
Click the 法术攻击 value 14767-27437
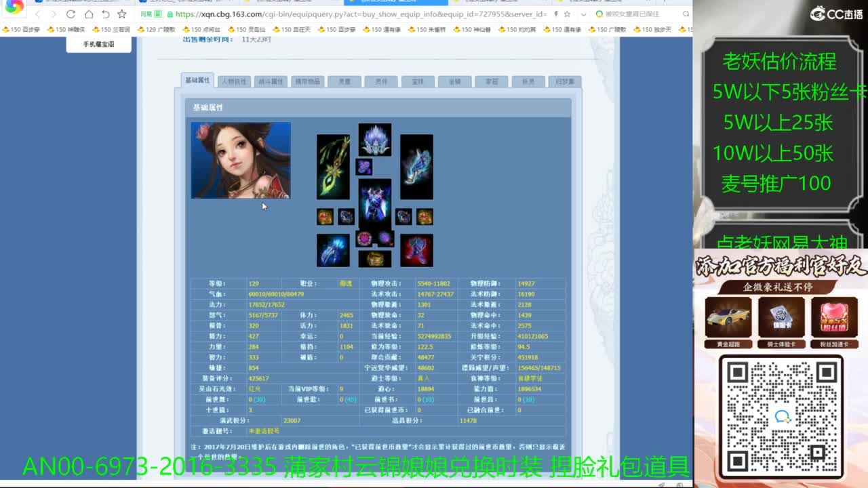coord(435,294)
